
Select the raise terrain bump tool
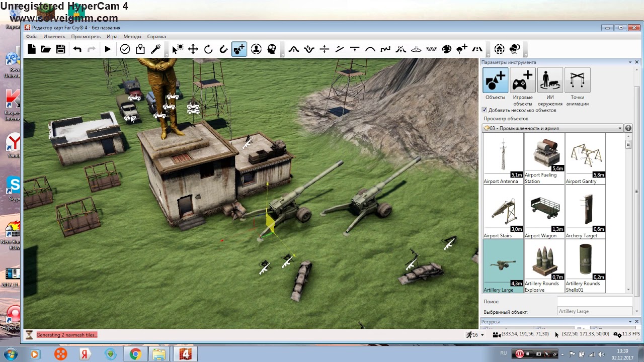click(x=294, y=49)
